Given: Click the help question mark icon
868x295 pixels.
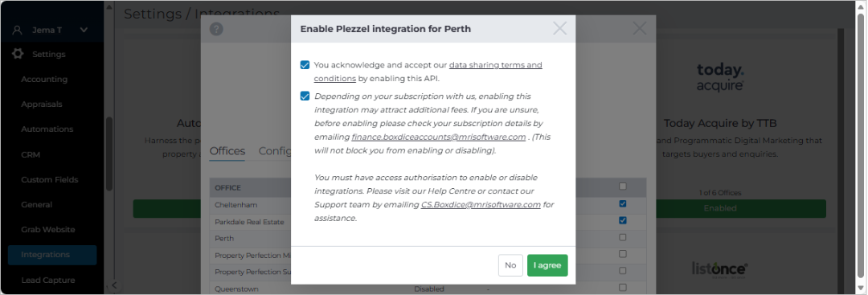Looking at the screenshot, I should [x=216, y=29].
